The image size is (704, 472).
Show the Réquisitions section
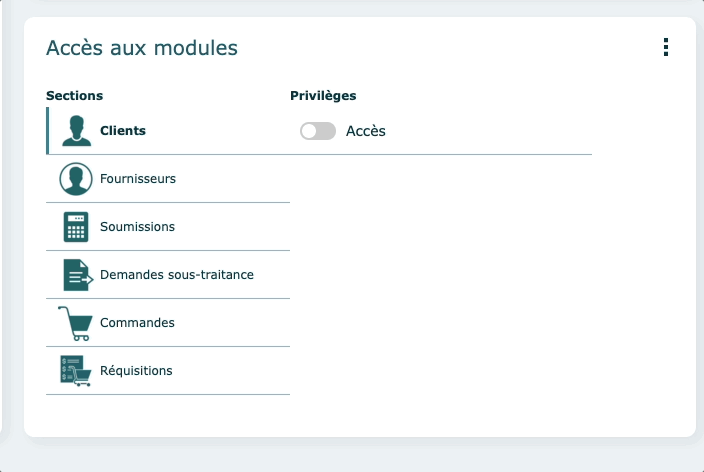click(x=136, y=371)
